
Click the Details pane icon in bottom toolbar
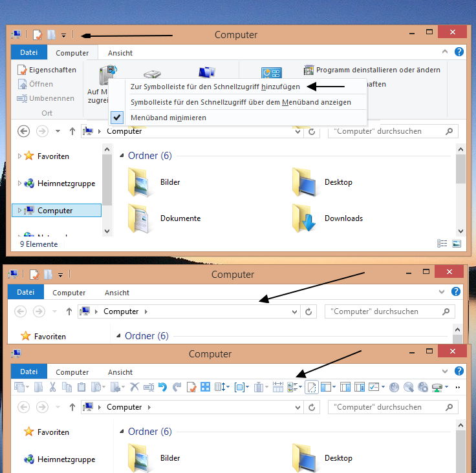360,387
